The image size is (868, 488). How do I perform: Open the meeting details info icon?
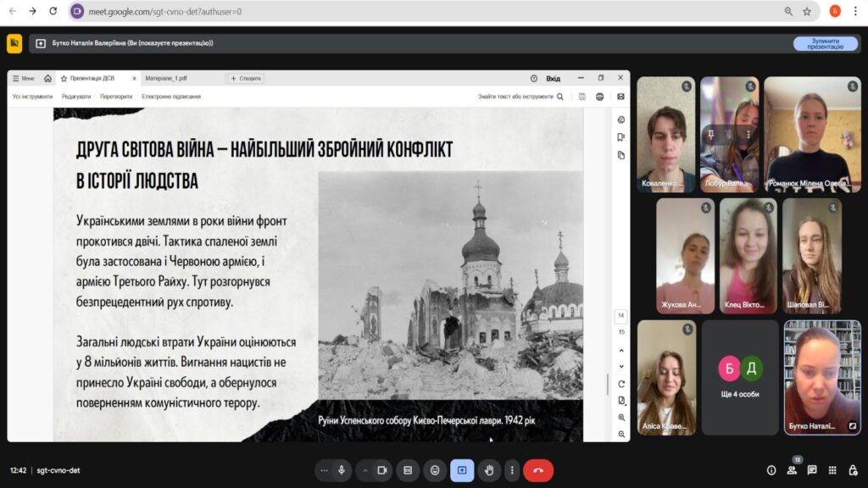pyautogui.click(x=771, y=470)
